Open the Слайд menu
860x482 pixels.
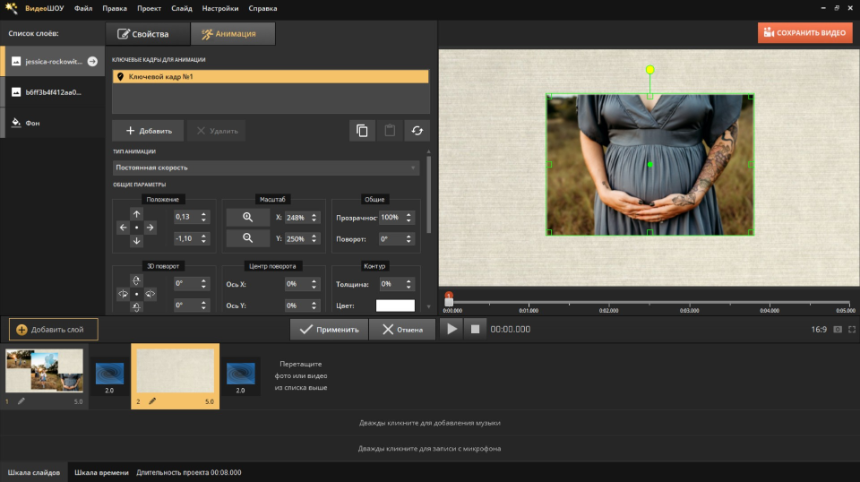tap(181, 8)
